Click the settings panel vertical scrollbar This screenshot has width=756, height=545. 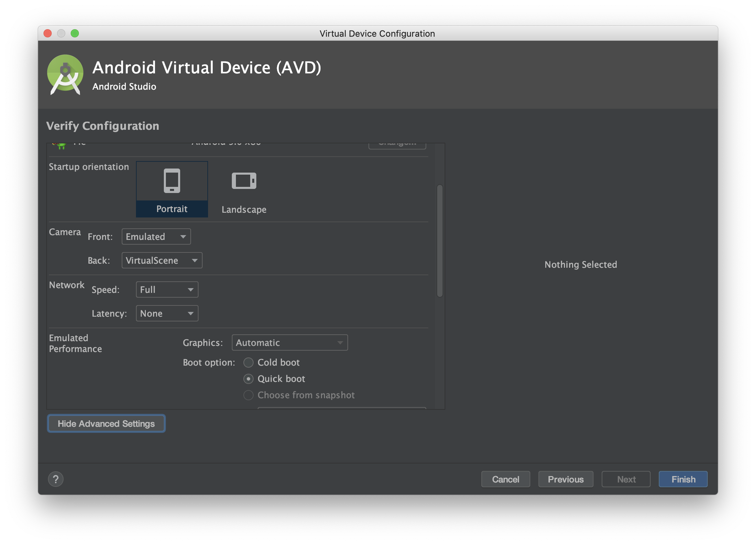(440, 241)
